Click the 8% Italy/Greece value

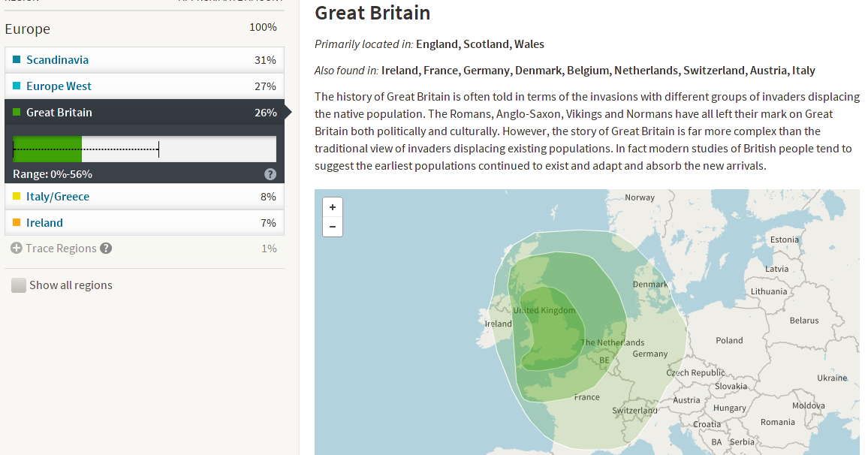[269, 197]
